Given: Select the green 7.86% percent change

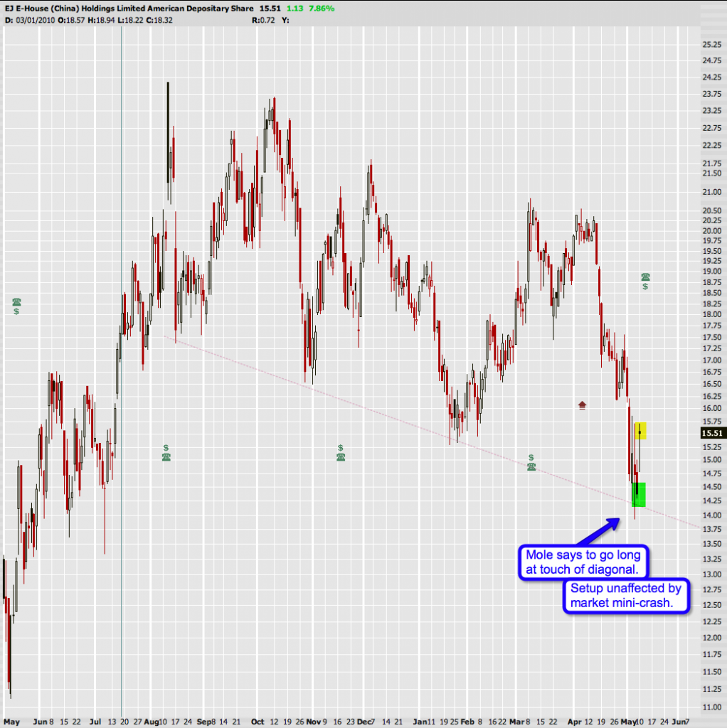Looking at the screenshot, I should (322, 9).
